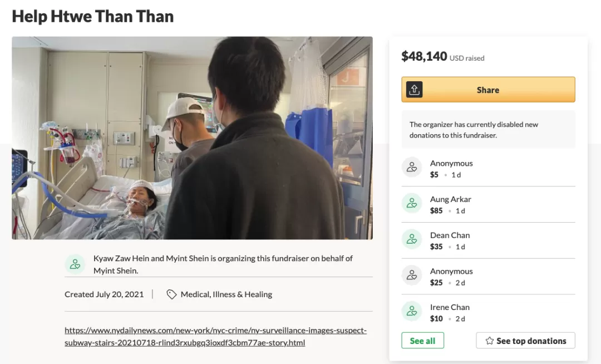
Task: Open the See all donations list
Action: tap(422, 341)
